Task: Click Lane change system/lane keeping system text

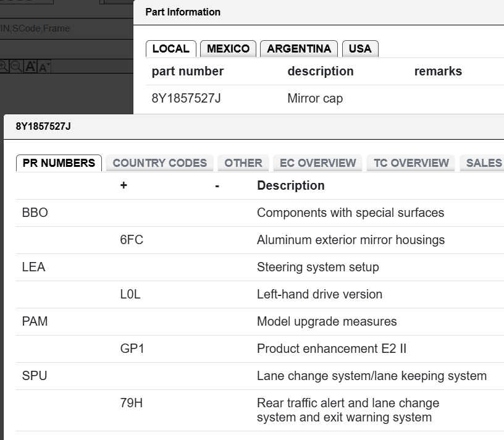Action: [372, 376]
